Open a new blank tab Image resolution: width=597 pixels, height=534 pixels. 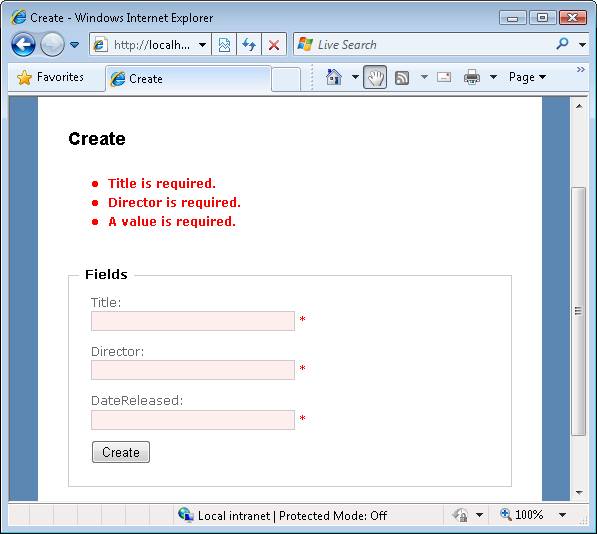[x=286, y=79]
